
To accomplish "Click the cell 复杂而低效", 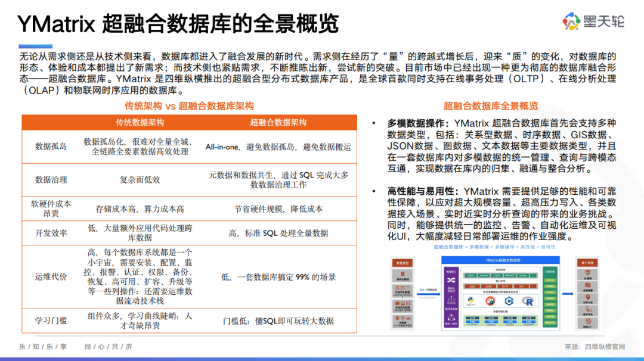I will pos(140,180).
